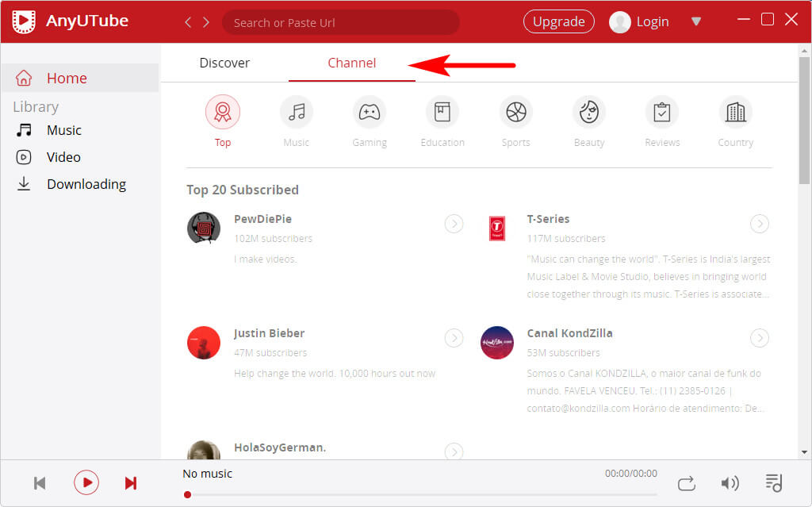Click the AnyUTube logo icon
812x507 pixels.
[x=24, y=21]
